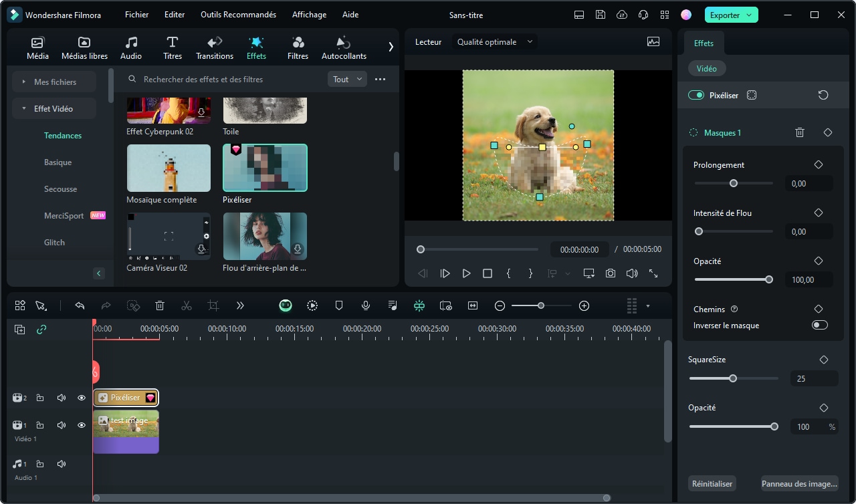Click the Réinitialiser button
856x504 pixels.
click(x=712, y=484)
